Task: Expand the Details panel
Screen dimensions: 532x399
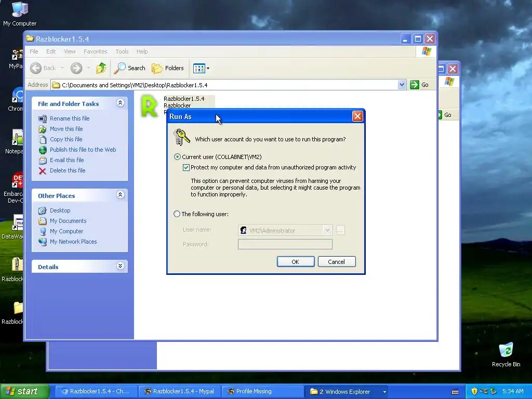Action: point(120,266)
